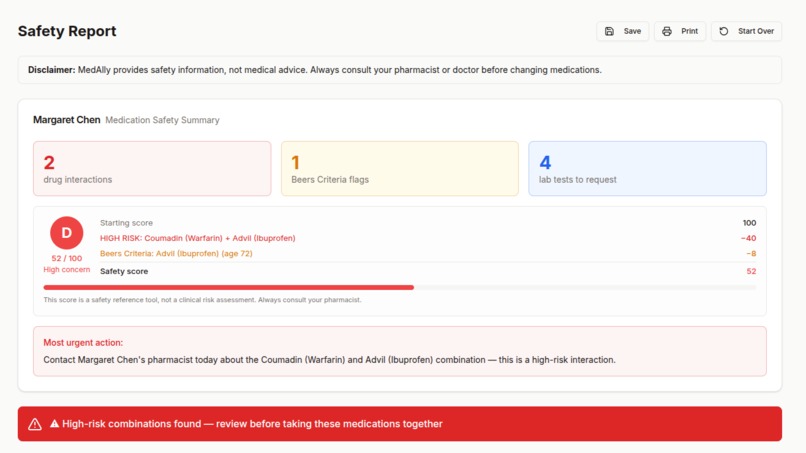Click the Safety Report heading

67,31
